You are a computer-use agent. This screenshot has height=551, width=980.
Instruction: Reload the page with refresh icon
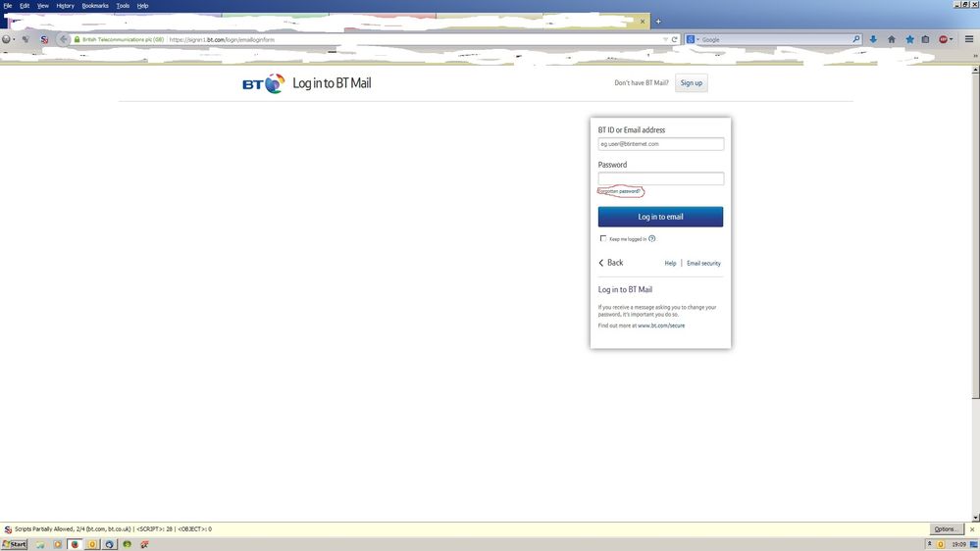click(x=674, y=39)
